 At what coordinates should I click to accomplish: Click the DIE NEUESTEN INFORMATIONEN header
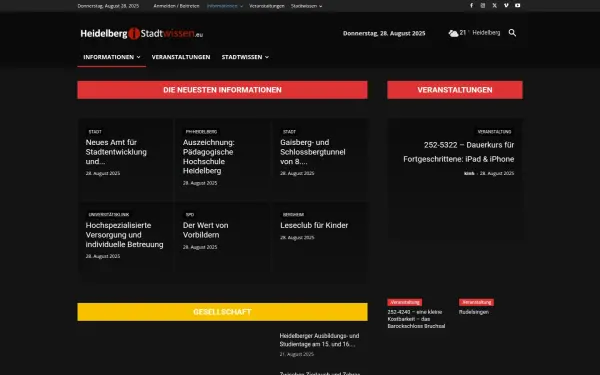pos(222,90)
